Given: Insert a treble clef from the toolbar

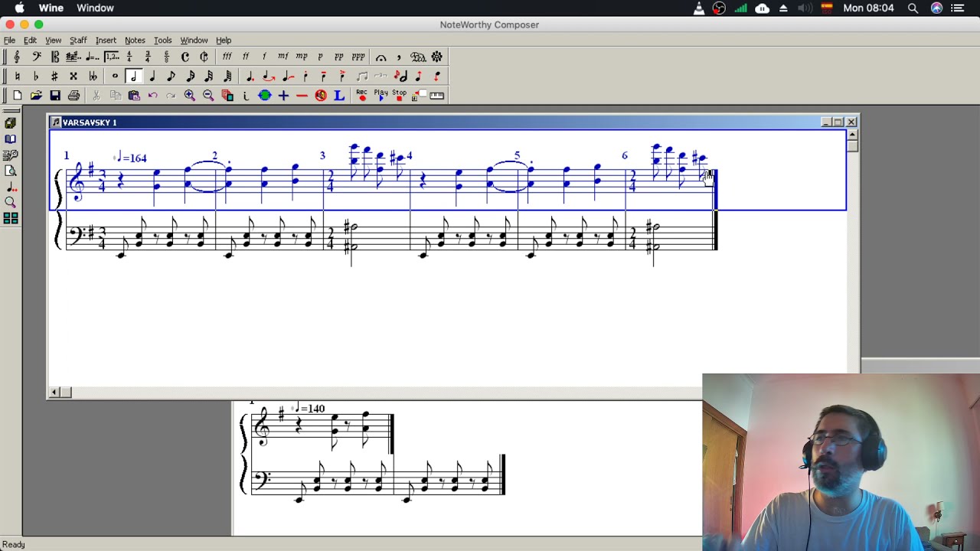Looking at the screenshot, I should (x=17, y=57).
